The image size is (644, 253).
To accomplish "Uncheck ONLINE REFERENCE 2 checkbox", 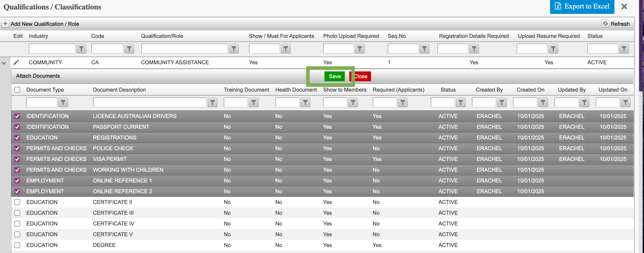I will 17,191.
